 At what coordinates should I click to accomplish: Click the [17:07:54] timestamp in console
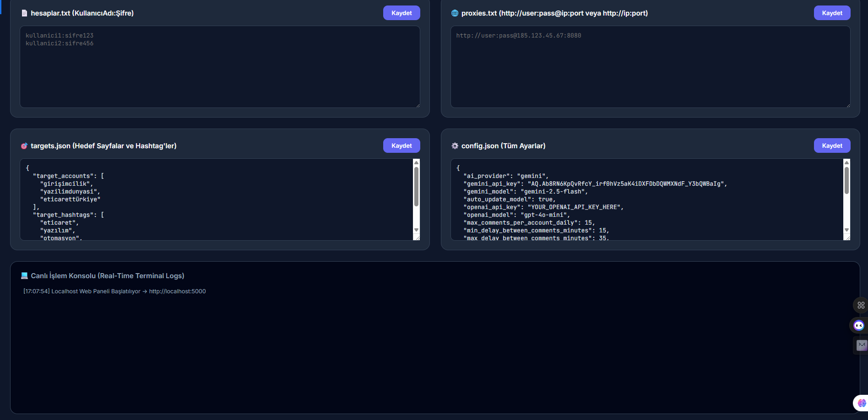pyautogui.click(x=37, y=291)
